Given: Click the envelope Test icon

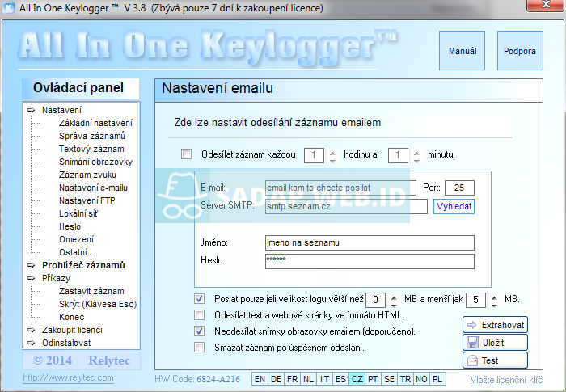Looking at the screenshot, I should [x=472, y=360].
